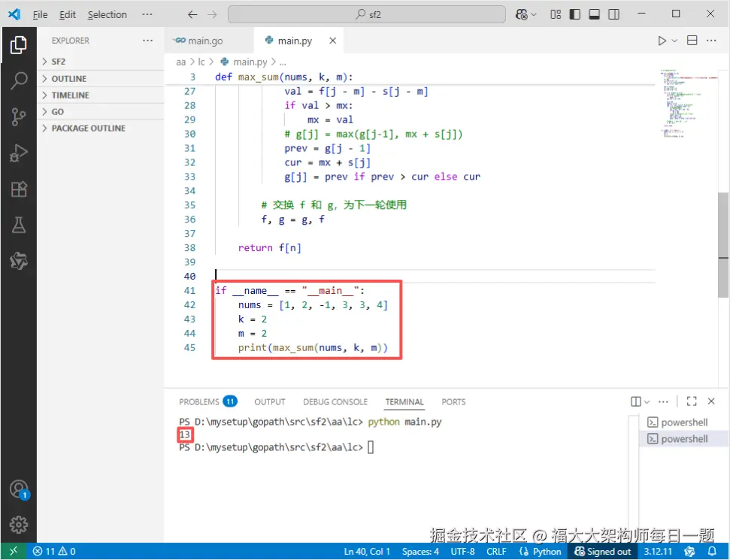This screenshot has width=730, height=560.
Task: Toggle the bottom panel visibility
Action: coord(595,14)
